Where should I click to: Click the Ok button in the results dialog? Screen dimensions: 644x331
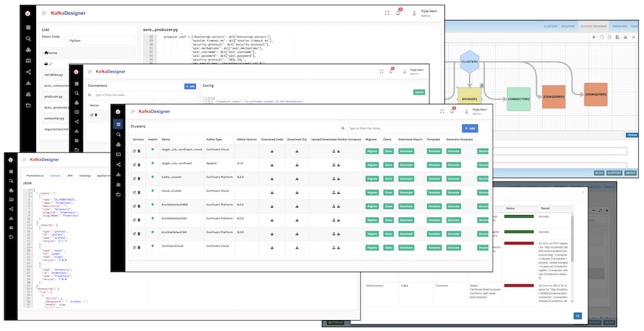coord(578,316)
